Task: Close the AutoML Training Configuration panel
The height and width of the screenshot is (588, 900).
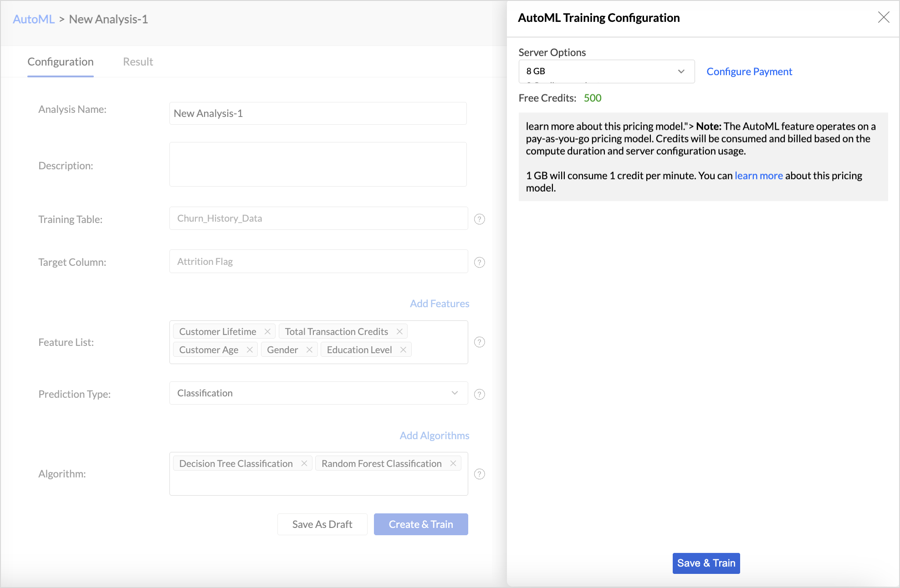Action: click(883, 17)
